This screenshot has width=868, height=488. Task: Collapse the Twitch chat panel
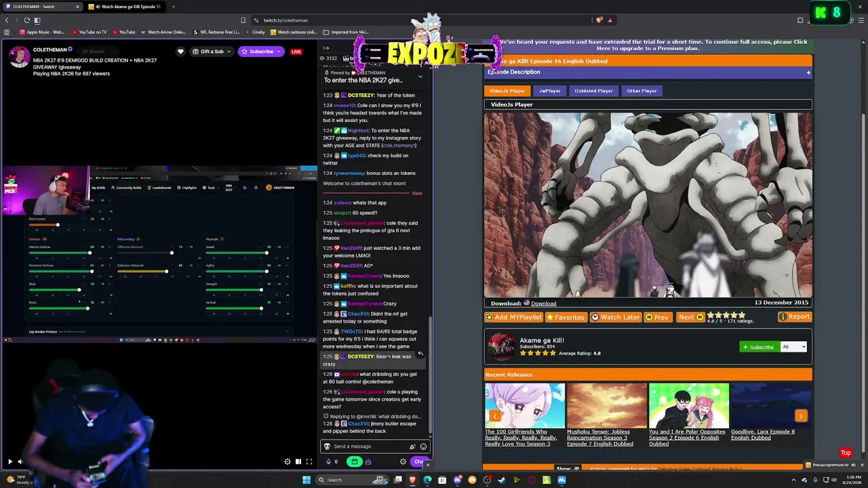[326, 48]
